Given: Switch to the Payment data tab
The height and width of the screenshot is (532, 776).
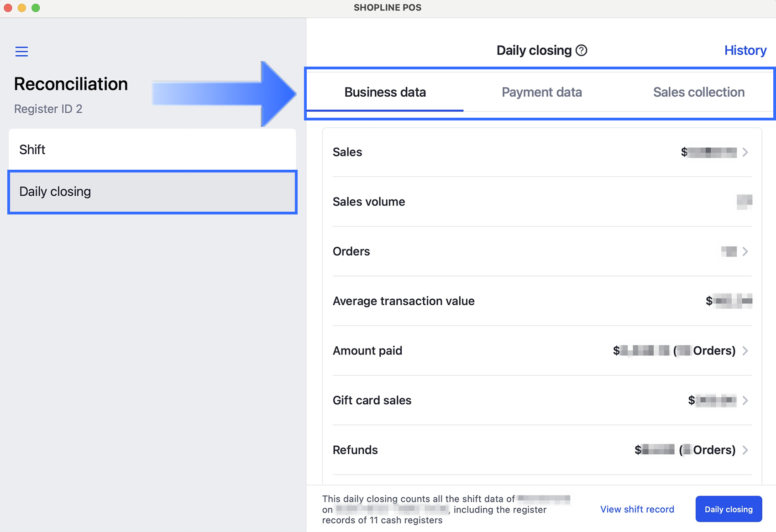Looking at the screenshot, I should (541, 92).
